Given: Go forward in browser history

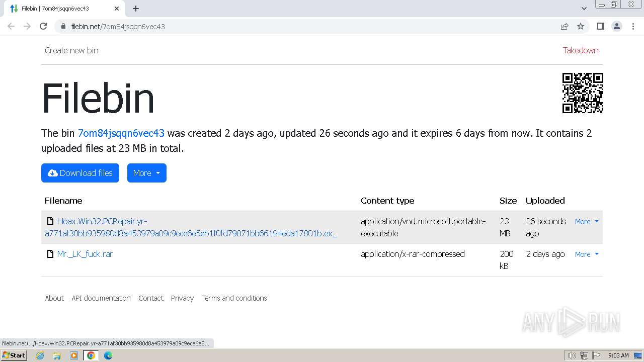Looking at the screenshot, I should pyautogui.click(x=27, y=26).
